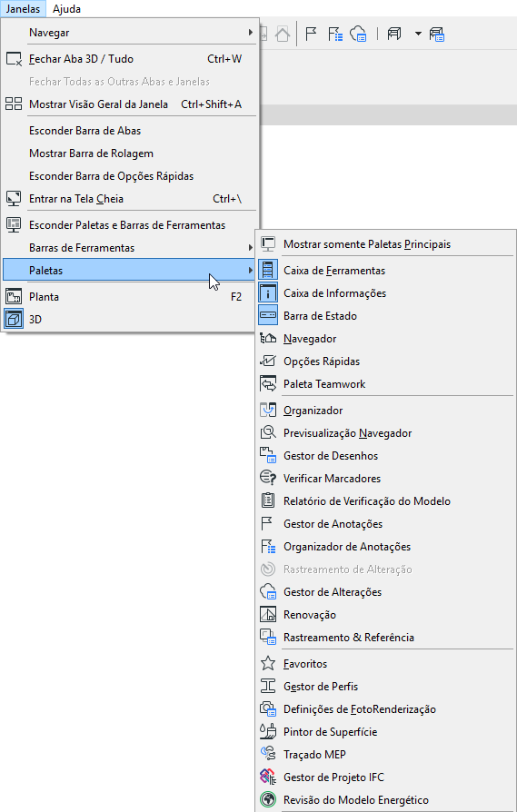Screen dimensions: 517x812
Task: Click the Gestor de Perfis icon
Action: [268, 686]
